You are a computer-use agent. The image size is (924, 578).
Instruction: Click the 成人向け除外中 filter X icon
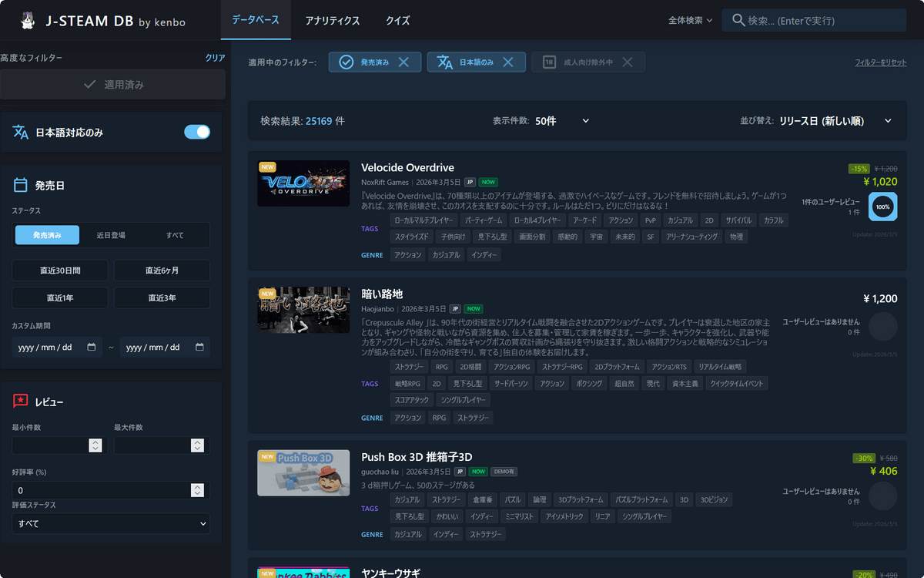[x=628, y=62]
